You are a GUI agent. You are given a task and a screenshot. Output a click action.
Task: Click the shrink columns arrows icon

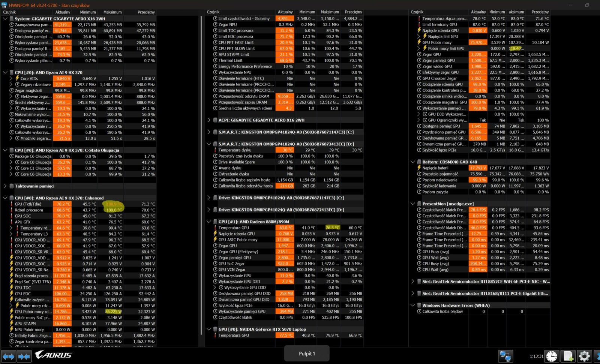pyautogui.click(x=24, y=356)
